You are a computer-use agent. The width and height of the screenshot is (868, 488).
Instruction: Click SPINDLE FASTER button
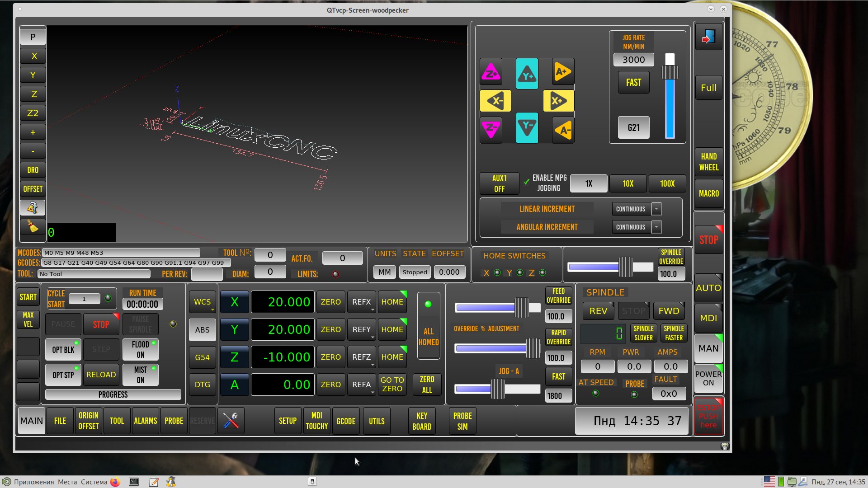674,333
